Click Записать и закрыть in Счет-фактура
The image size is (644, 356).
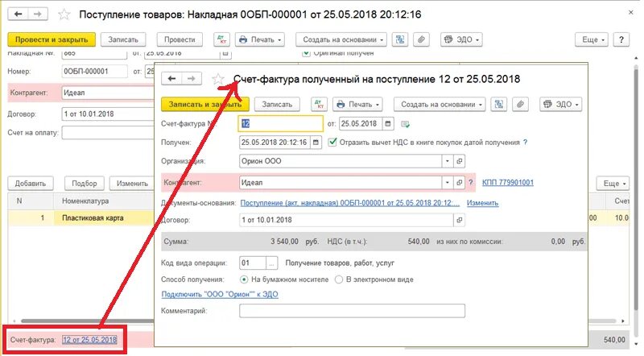pyautogui.click(x=205, y=105)
